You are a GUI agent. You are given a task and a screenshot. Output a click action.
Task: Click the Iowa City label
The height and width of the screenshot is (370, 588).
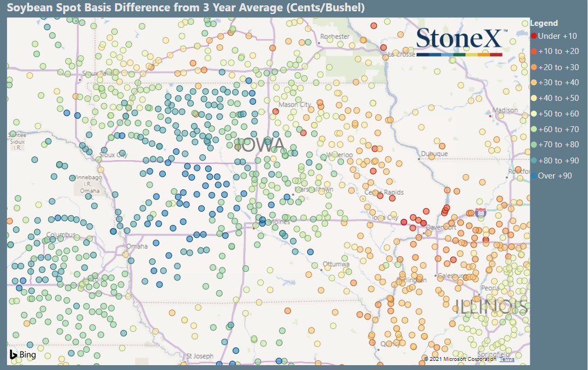click(385, 217)
